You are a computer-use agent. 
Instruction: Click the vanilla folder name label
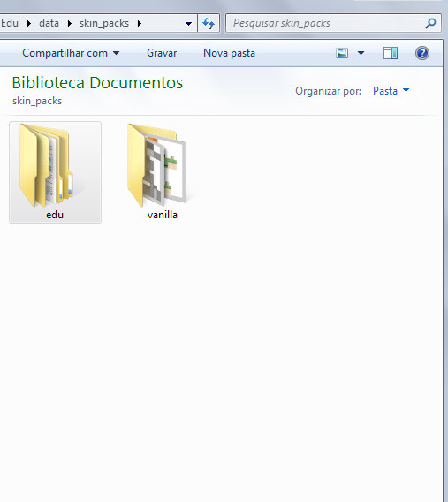(x=163, y=215)
